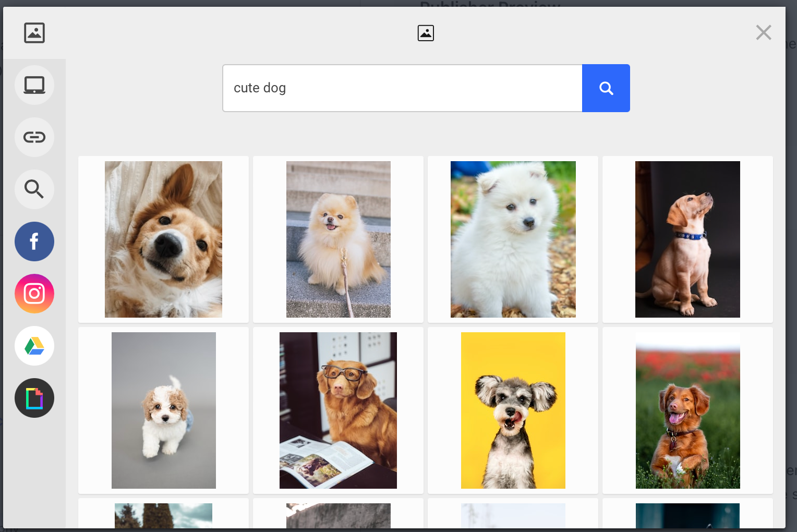
Task: Select the corgi close-up selfie photo
Action: click(163, 239)
